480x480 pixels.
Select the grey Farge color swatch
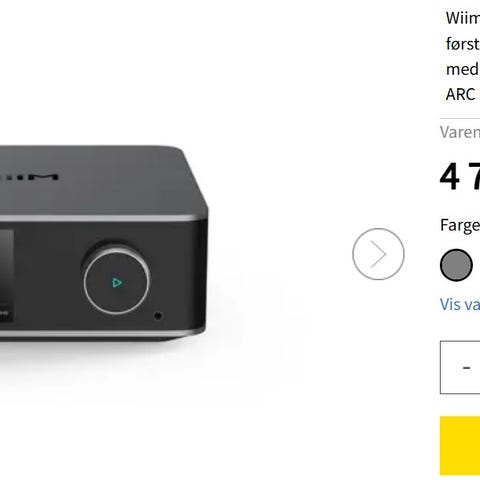tap(456, 265)
